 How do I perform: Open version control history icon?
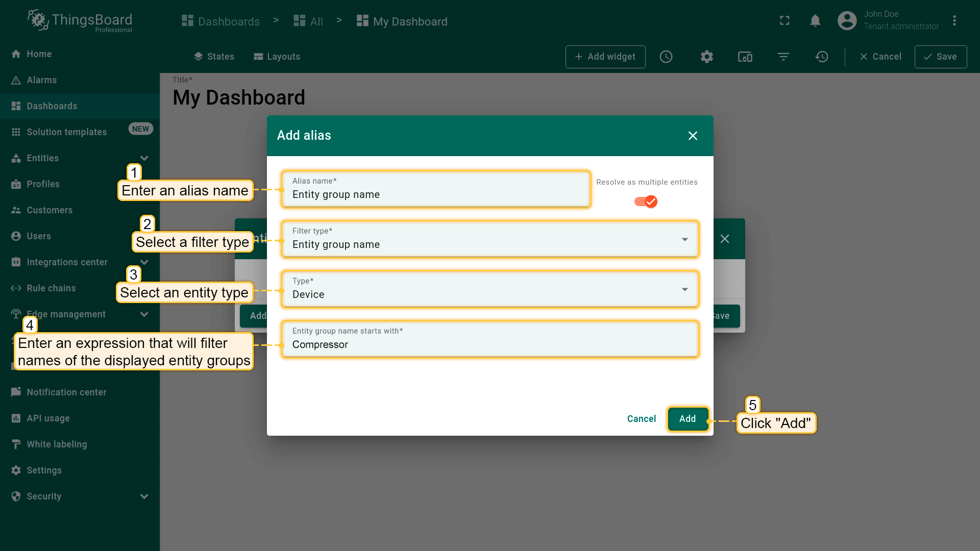point(821,57)
